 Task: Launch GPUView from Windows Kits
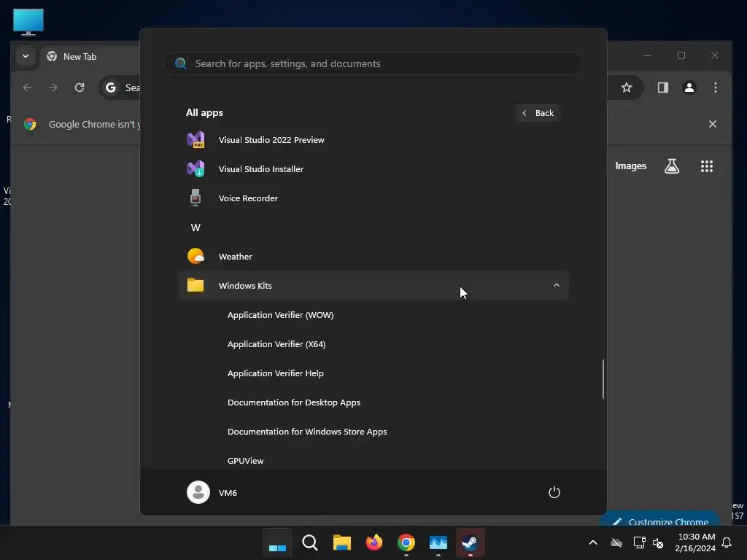[x=245, y=461]
